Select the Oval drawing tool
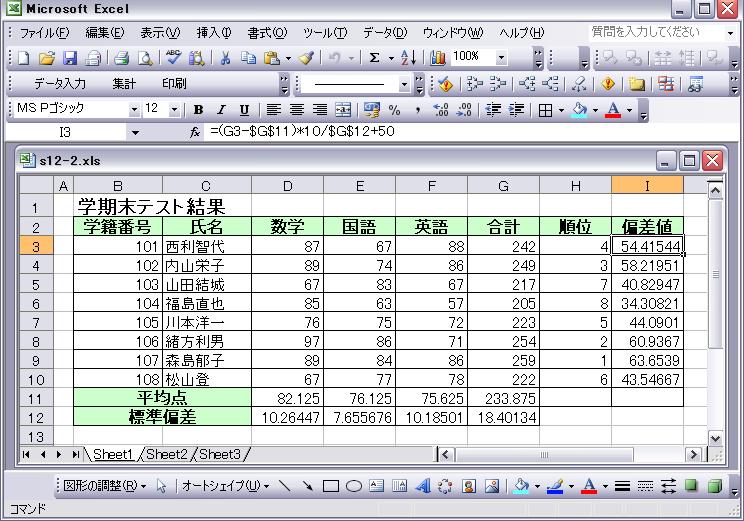Viewport: 744px width, 521px height. point(353,486)
